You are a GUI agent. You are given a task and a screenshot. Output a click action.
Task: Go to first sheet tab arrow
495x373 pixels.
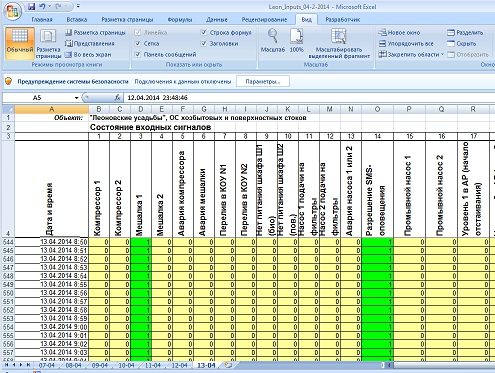point(6,365)
